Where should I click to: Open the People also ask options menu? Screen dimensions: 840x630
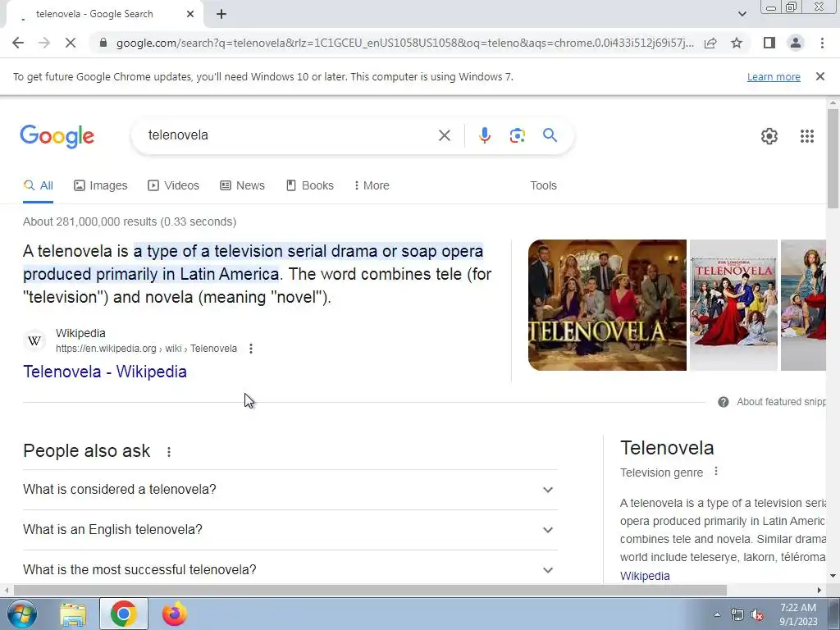(x=169, y=452)
